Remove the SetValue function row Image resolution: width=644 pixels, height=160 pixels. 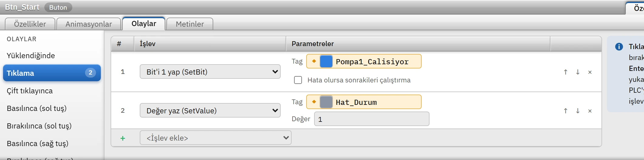point(590,111)
